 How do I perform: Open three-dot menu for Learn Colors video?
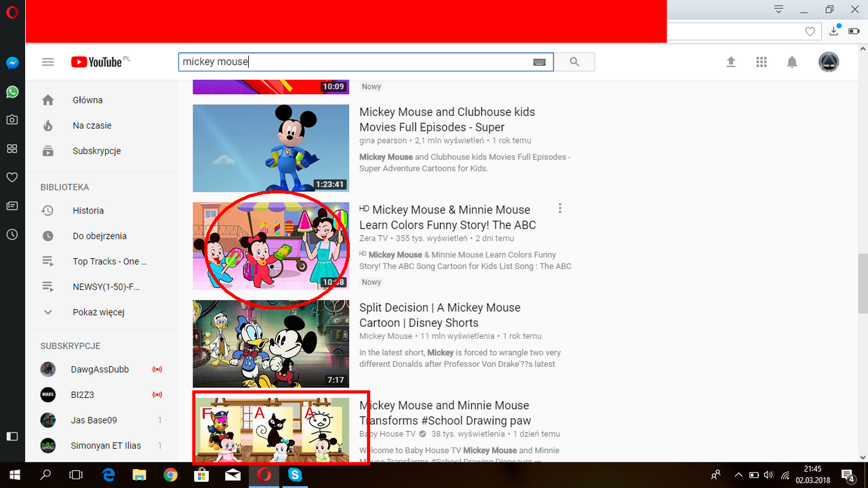point(560,208)
